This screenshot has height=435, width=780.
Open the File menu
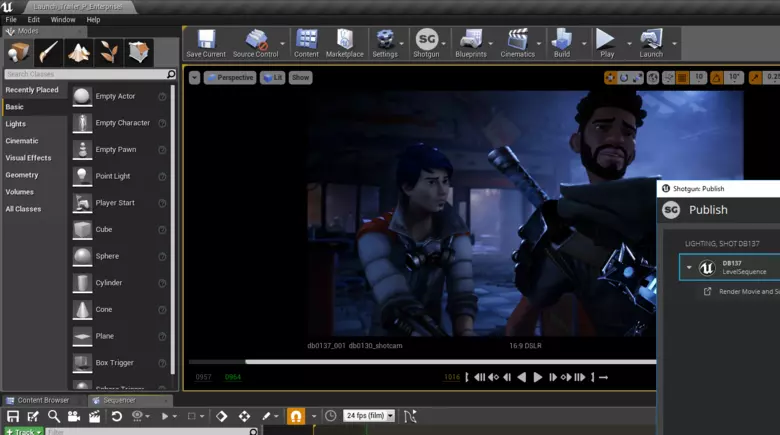pyautogui.click(x=11, y=19)
